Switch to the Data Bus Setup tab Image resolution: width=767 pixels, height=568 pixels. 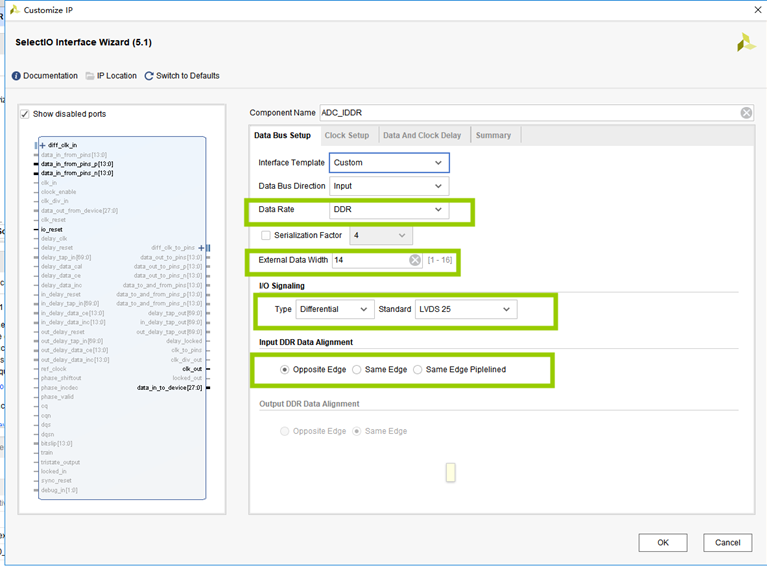click(x=282, y=135)
